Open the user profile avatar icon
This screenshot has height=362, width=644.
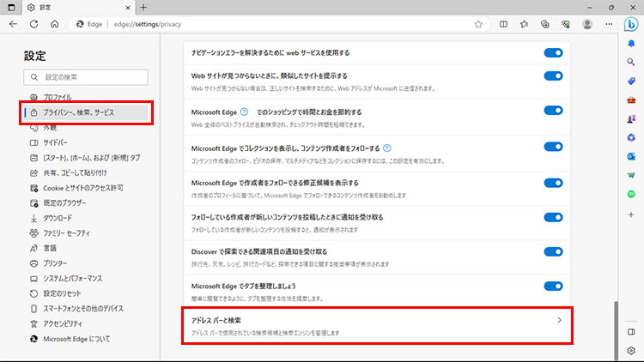(x=588, y=24)
